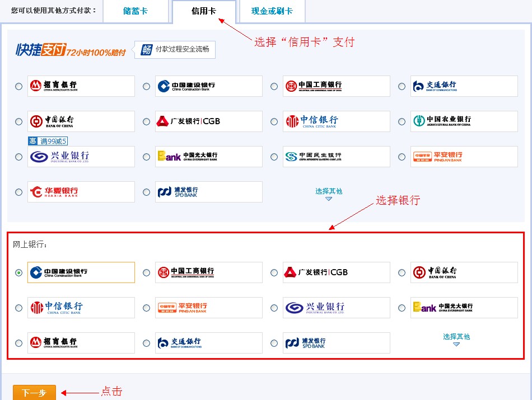Select 中国建设银行 radio in 快捷支付
The width and height of the screenshot is (532, 400).
(x=146, y=87)
